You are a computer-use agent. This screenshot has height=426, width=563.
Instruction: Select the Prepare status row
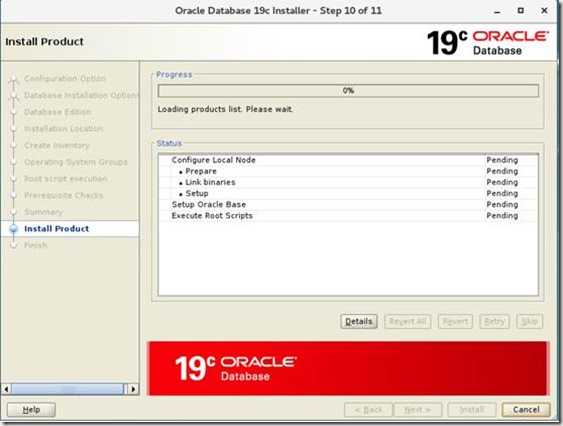click(348, 171)
